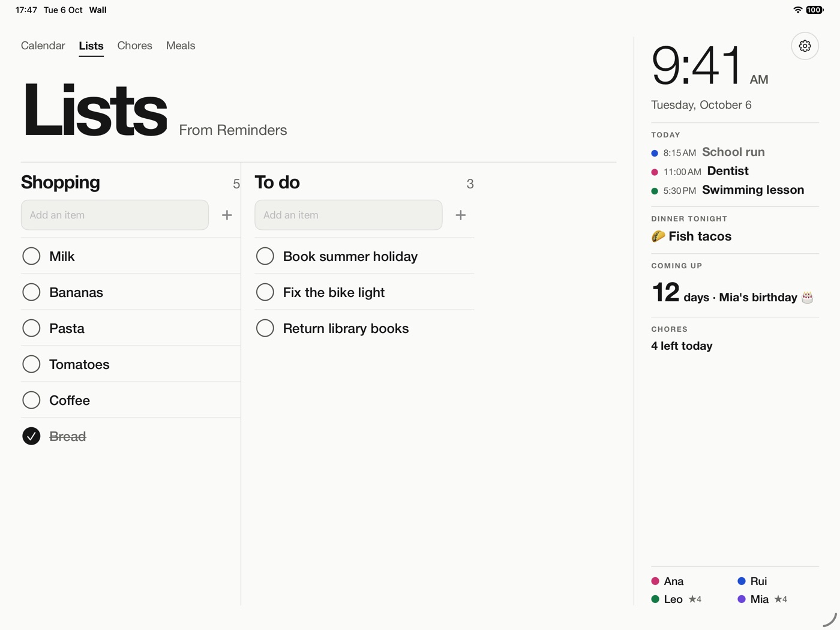Tap the Shopping list heading
Image resolution: width=840 pixels, height=630 pixels.
point(61,182)
